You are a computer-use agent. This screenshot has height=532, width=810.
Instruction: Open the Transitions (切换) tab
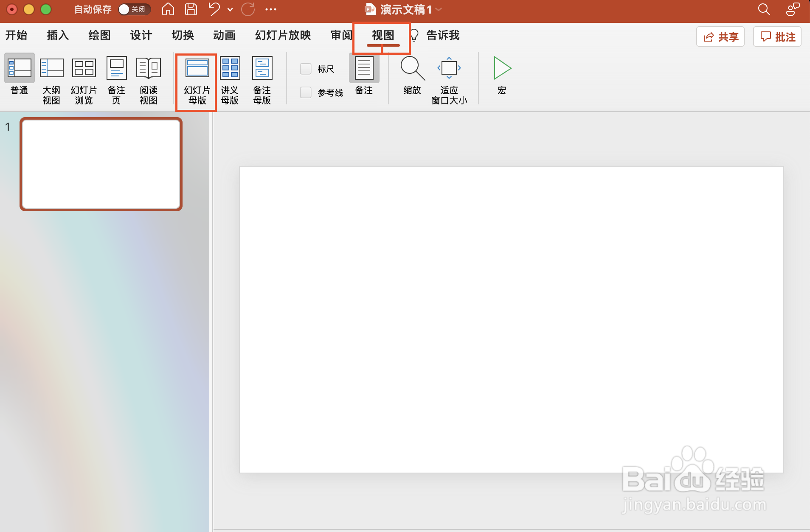pyautogui.click(x=183, y=35)
